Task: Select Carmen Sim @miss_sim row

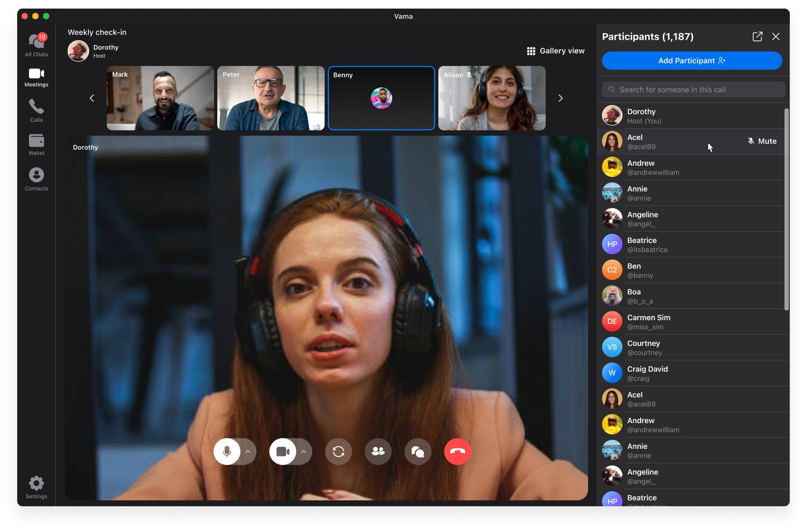Action: [x=693, y=322]
